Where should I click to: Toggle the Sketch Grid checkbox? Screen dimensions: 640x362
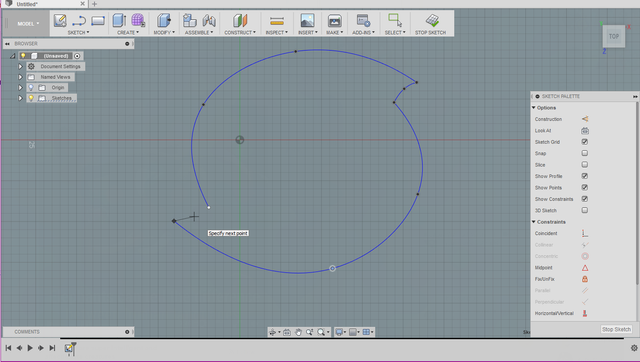[585, 142]
